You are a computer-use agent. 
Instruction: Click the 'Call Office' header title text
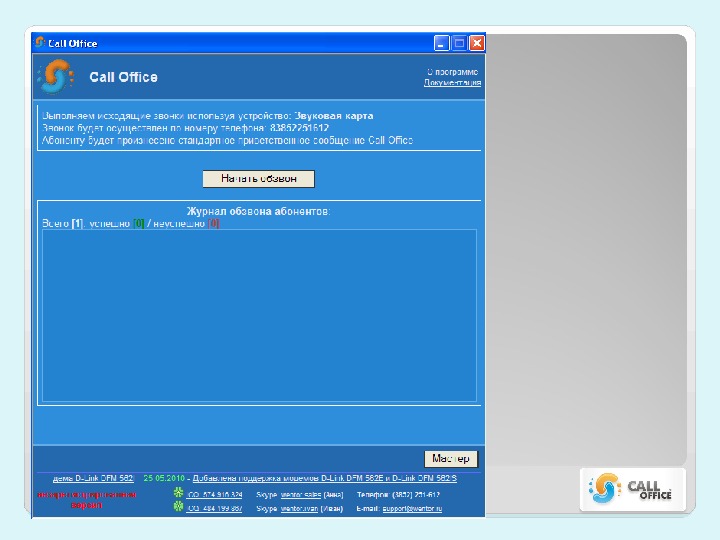[124, 77]
